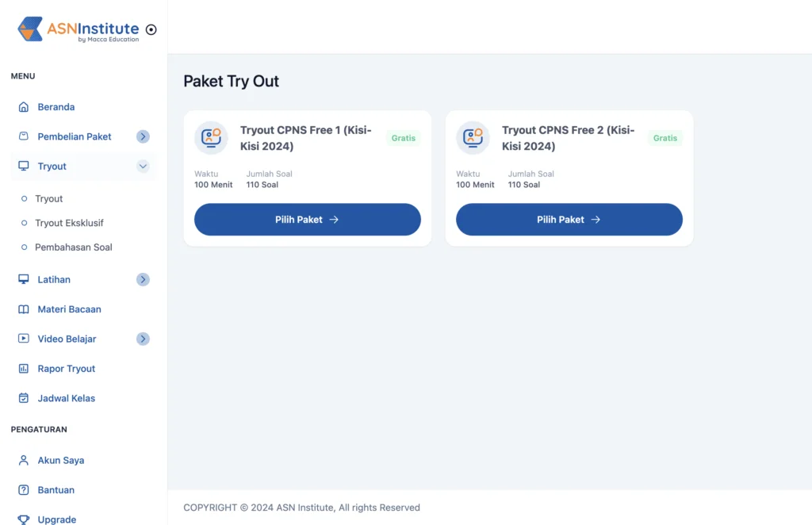Click the Materi Bacaan book icon
Screen dimensions: 812x525
coord(23,309)
